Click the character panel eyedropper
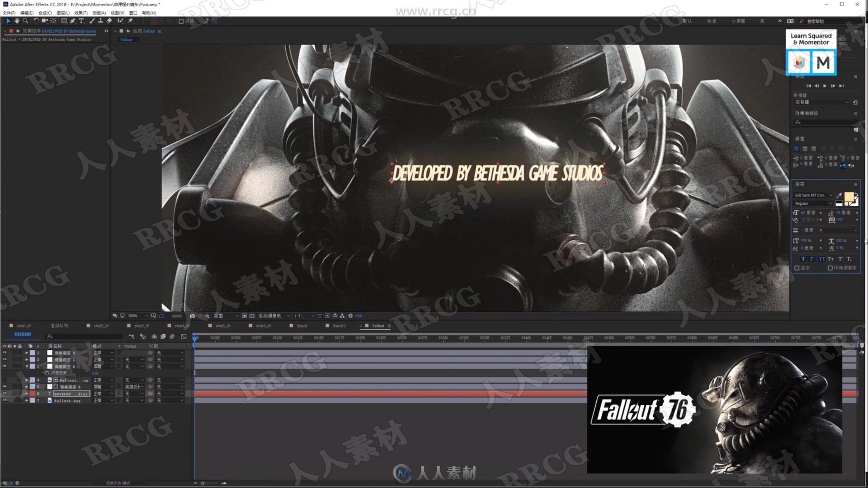This screenshot has height=488, width=868. [x=839, y=195]
